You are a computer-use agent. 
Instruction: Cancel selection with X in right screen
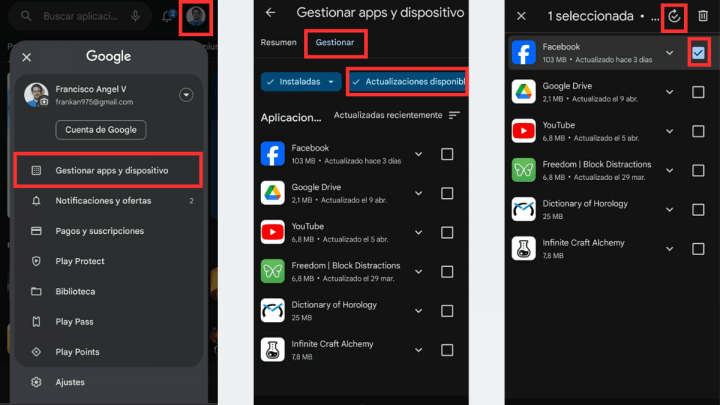(521, 16)
